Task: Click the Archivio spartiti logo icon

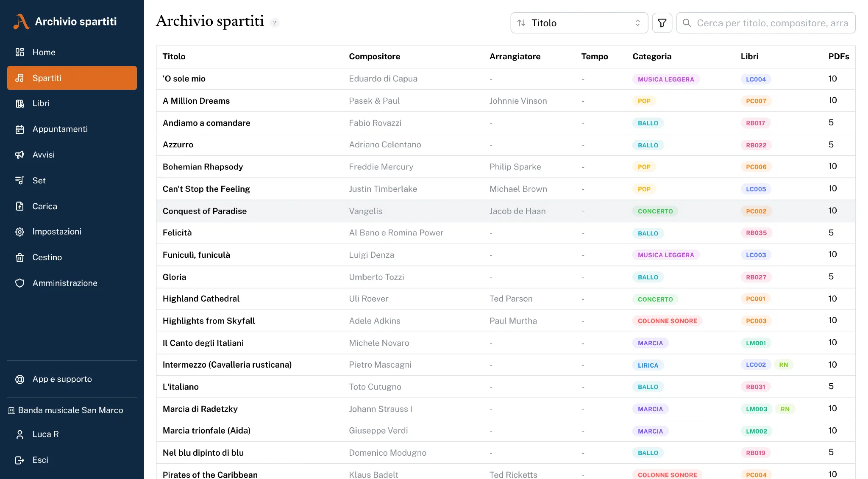Action: 21,22
